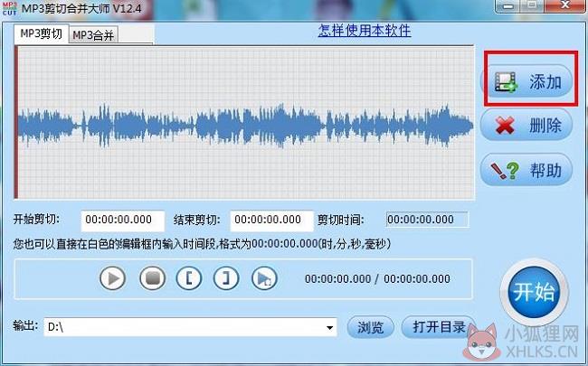Click the MP3 CUT app icon in title bar
588x366 pixels.
pyautogui.click(x=9, y=8)
